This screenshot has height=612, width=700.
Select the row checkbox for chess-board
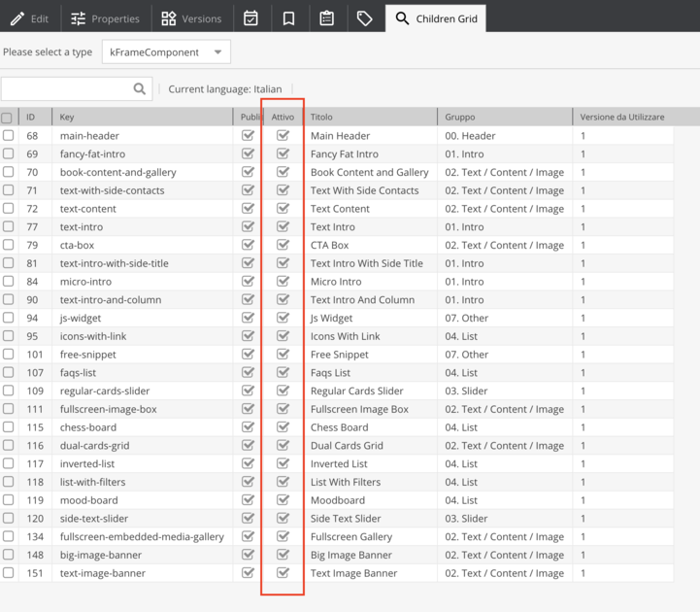[8, 427]
